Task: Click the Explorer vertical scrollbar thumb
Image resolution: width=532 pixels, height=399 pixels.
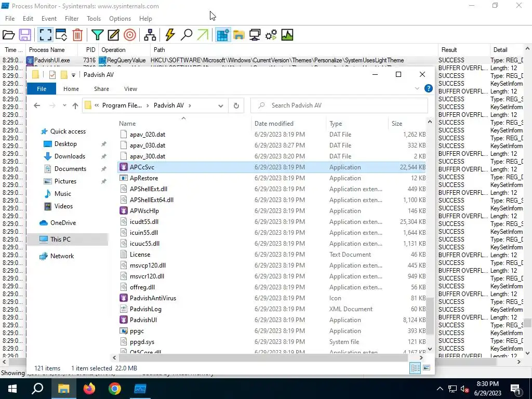Action: tap(430, 315)
